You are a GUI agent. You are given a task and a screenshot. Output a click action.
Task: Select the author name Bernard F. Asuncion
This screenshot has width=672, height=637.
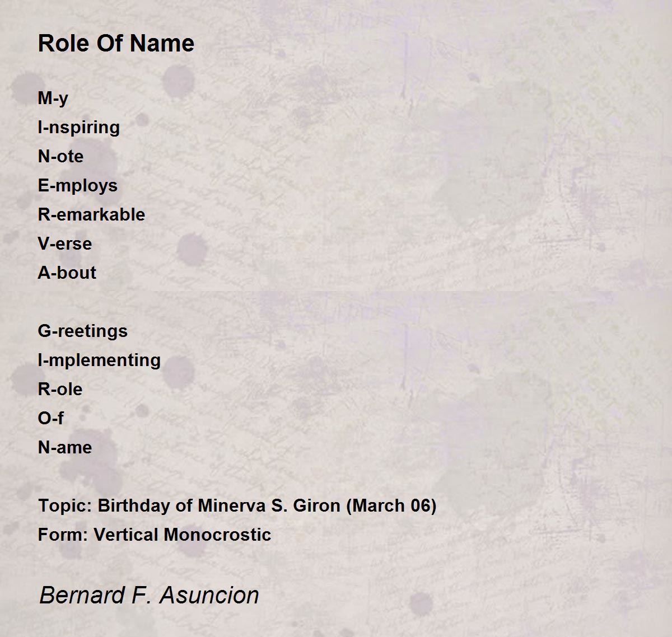149,595
